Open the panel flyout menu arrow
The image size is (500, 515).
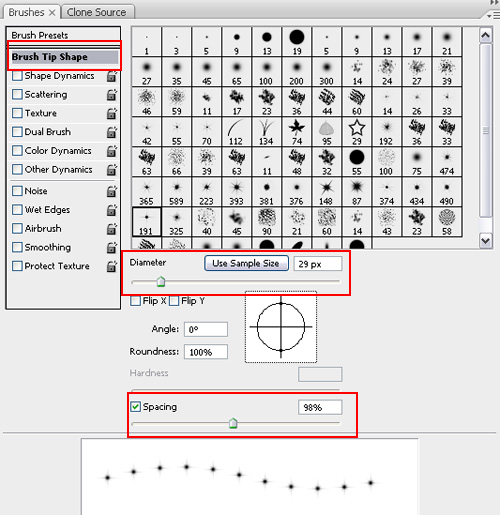(x=491, y=15)
